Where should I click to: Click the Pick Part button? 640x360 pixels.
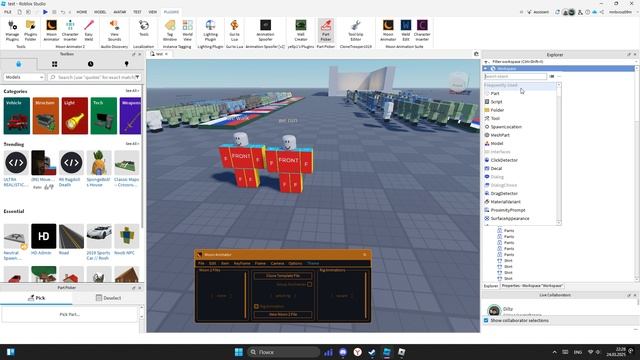pyautogui.click(x=70, y=314)
